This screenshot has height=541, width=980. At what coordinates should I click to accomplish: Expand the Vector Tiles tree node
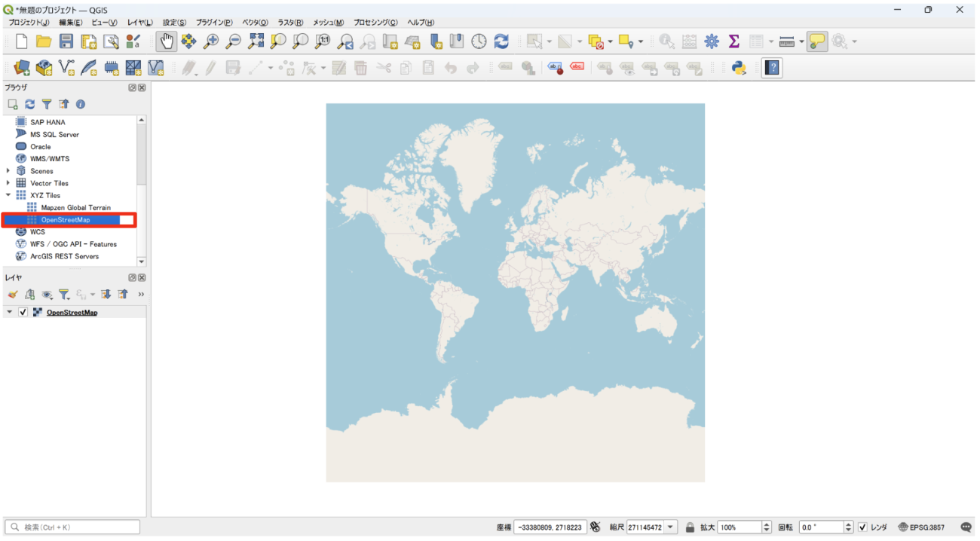tap(9, 183)
